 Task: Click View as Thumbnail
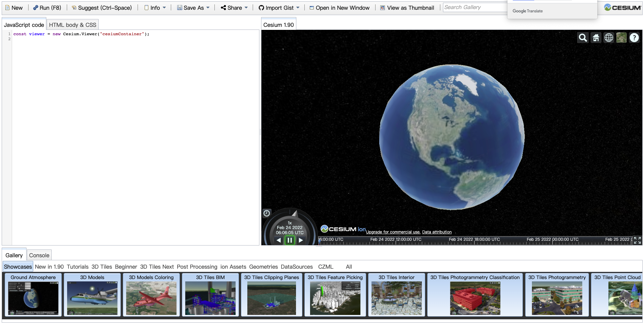pos(407,8)
